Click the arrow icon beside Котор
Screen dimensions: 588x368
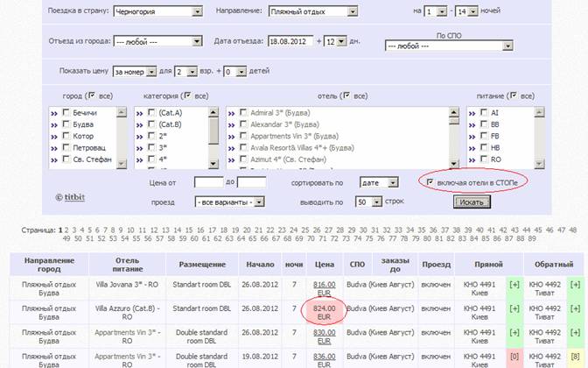pos(54,137)
